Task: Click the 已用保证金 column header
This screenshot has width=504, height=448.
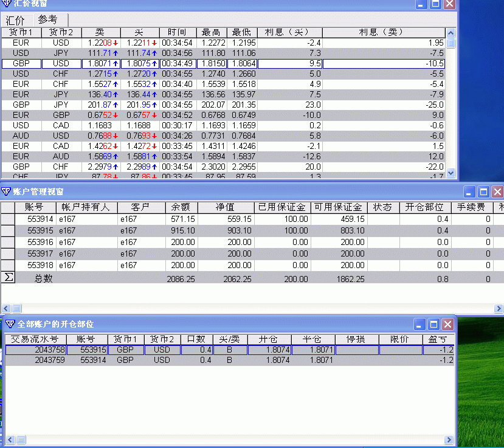Action: (x=283, y=207)
